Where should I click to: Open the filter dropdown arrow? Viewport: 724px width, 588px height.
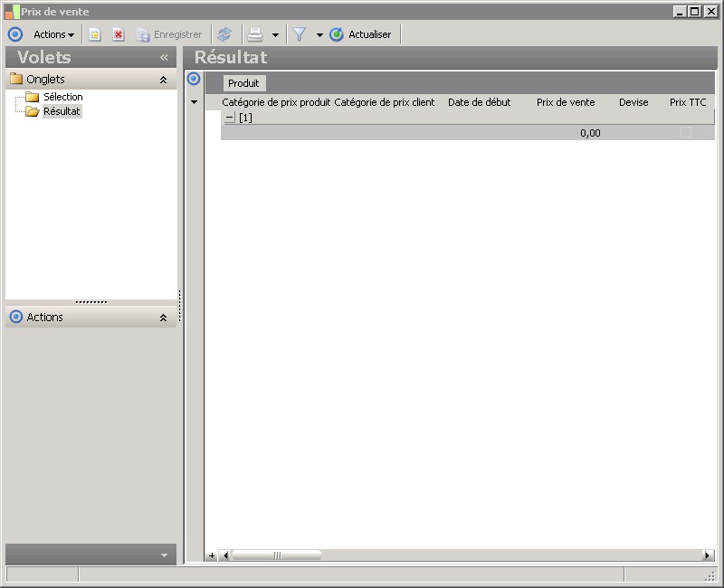[x=319, y=35]
